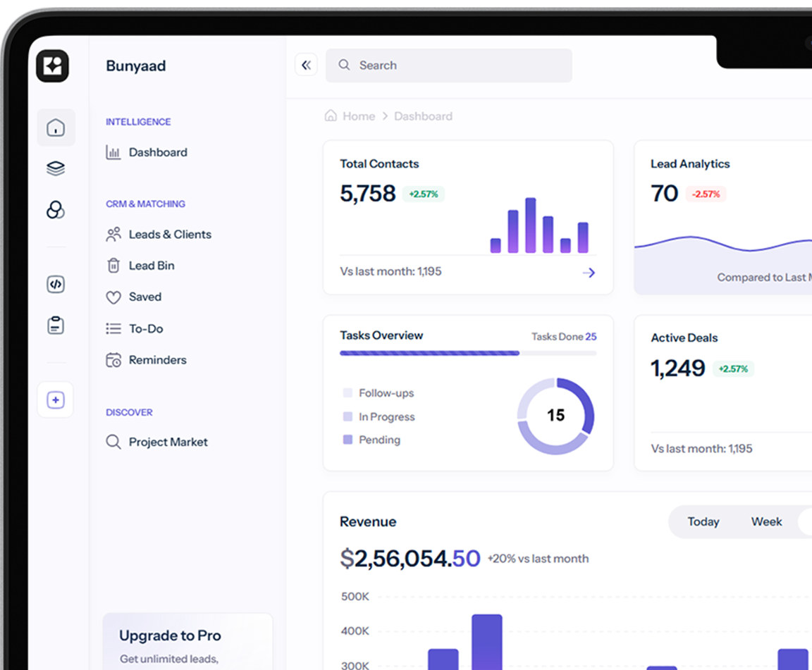Open the home icon in the rail
This screenshot has width=812, height=670.
(56, 128)
